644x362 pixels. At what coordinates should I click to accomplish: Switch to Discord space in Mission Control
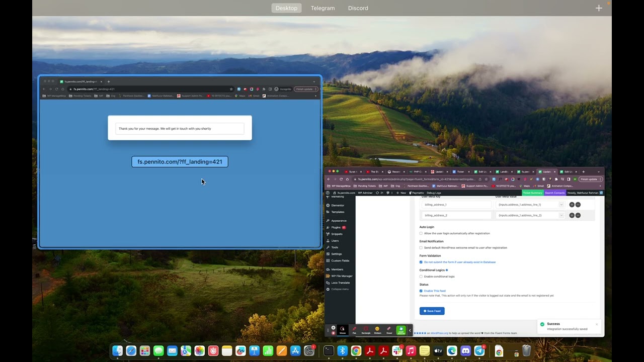(358, 8)
